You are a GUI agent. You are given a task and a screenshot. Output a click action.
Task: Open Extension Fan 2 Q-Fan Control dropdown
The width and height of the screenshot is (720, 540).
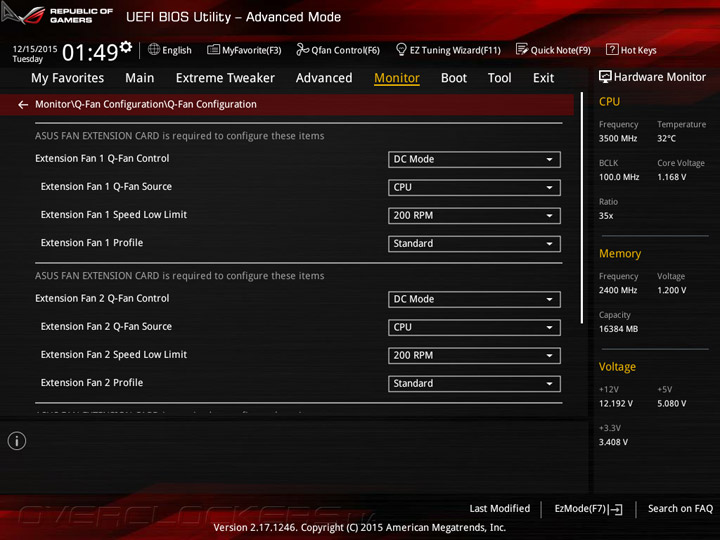click(x=474, y=299)
